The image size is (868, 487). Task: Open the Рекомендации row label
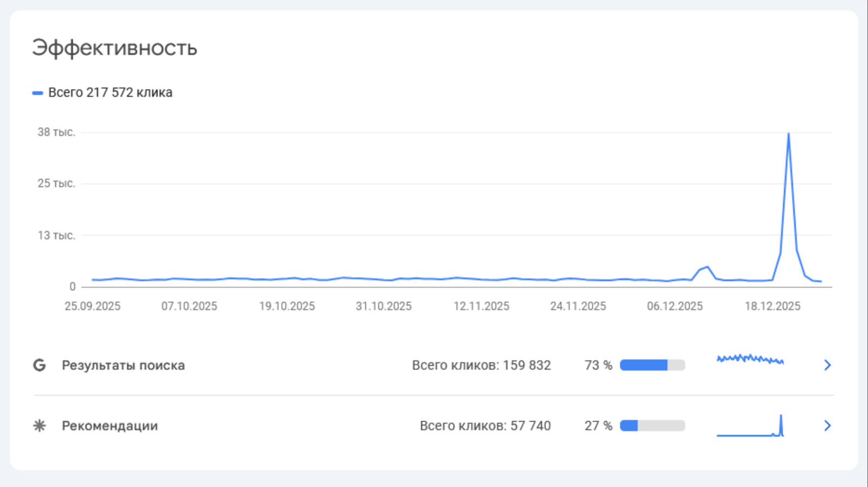(110, 426)
